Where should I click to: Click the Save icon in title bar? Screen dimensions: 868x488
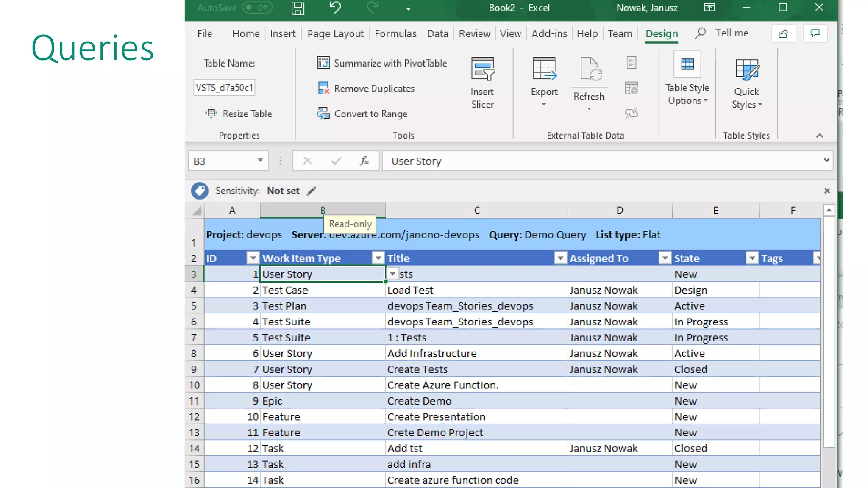coord(298,8)
